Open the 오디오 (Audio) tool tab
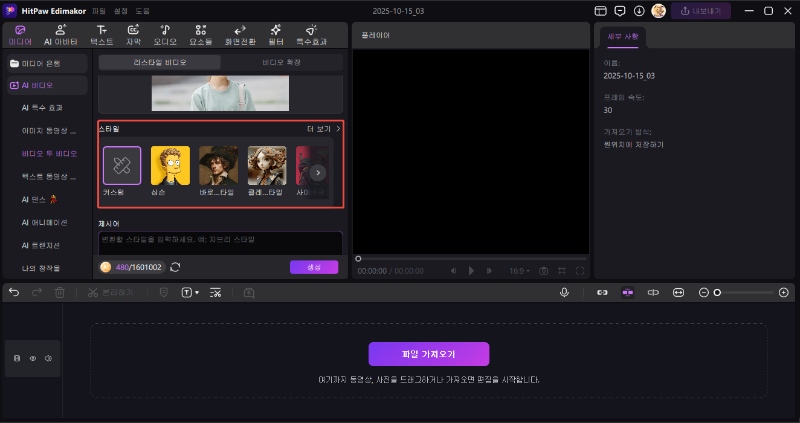This screenshot has height=423, width=800. 165,35
